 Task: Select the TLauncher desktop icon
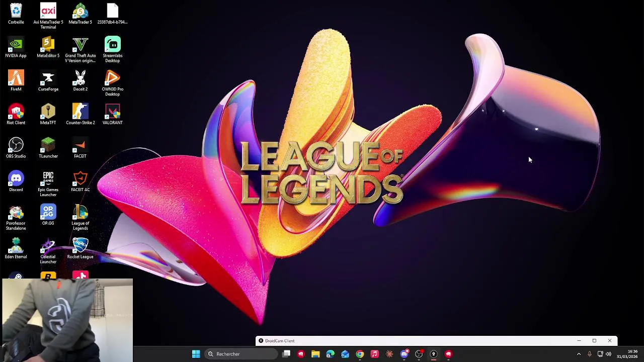pyautogui.click(x=48, y=148)
